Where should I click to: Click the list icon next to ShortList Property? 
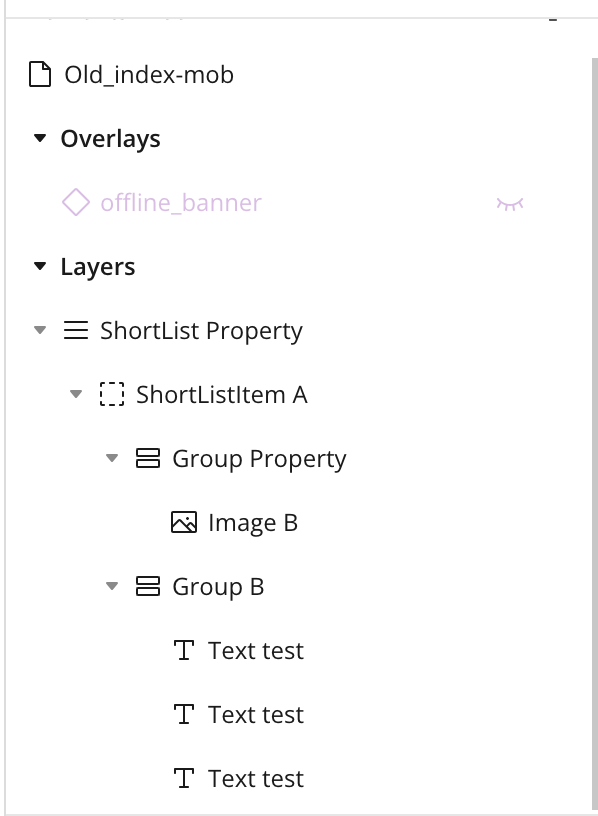pos(75,330)
